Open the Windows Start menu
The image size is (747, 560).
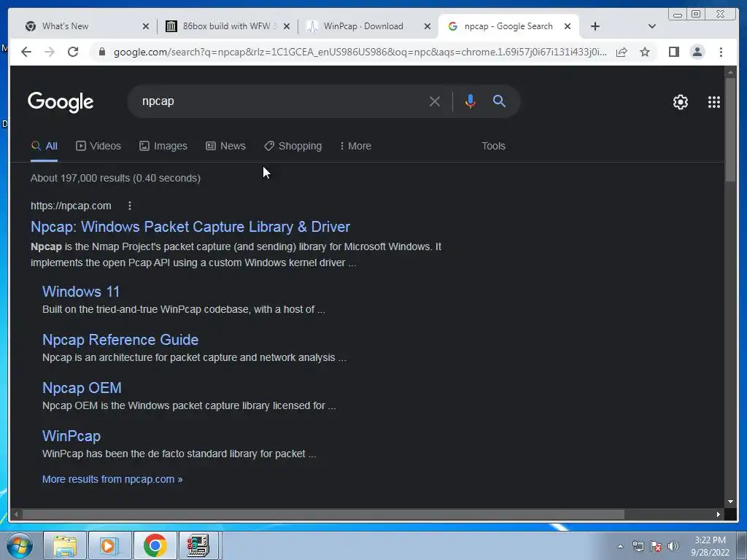click(20, 545)
